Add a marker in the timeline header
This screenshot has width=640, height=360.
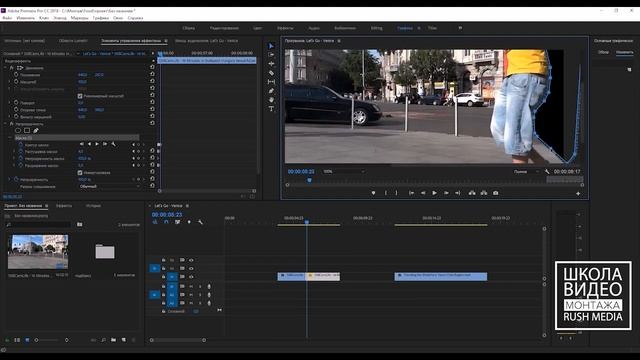pyautogui.click(x=189, y=222)
